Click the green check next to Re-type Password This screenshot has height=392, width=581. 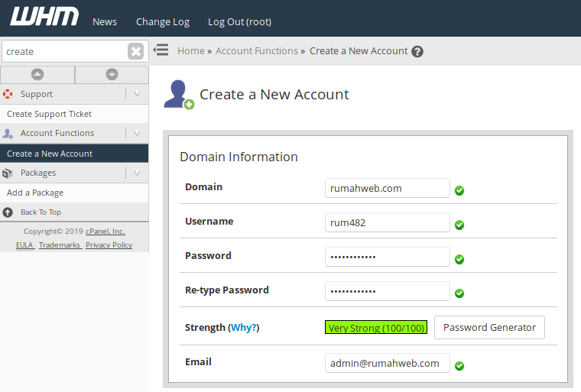459,293
